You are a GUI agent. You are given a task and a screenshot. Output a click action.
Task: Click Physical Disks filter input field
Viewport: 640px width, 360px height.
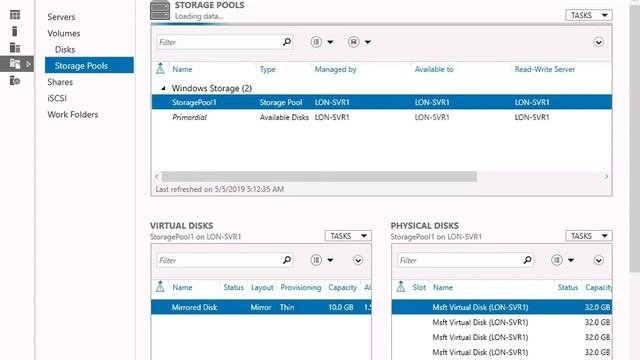point(460,260)
